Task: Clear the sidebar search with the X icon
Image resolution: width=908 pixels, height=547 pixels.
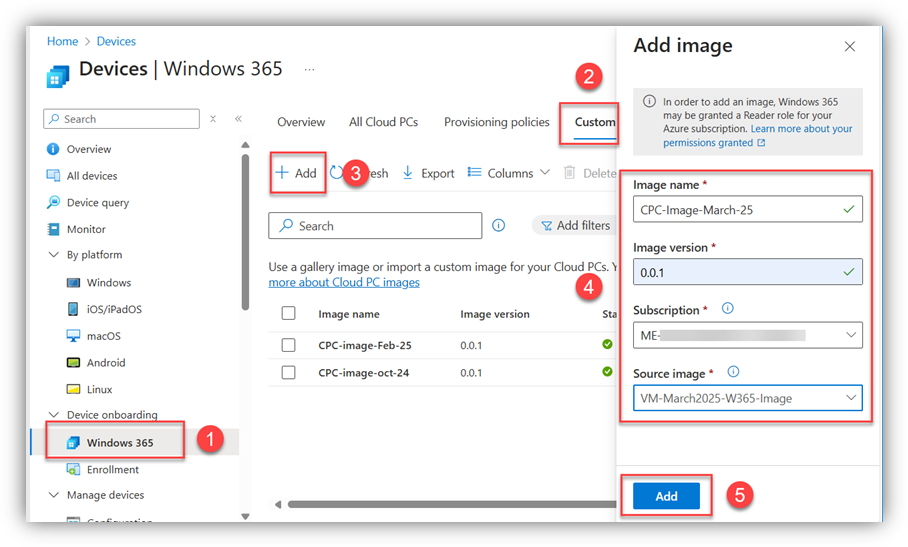Action: (213, 119)
